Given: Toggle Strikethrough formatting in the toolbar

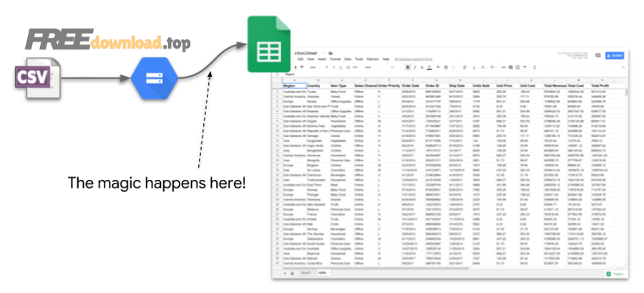Looking at the screenshot, I should click(421, 67).
